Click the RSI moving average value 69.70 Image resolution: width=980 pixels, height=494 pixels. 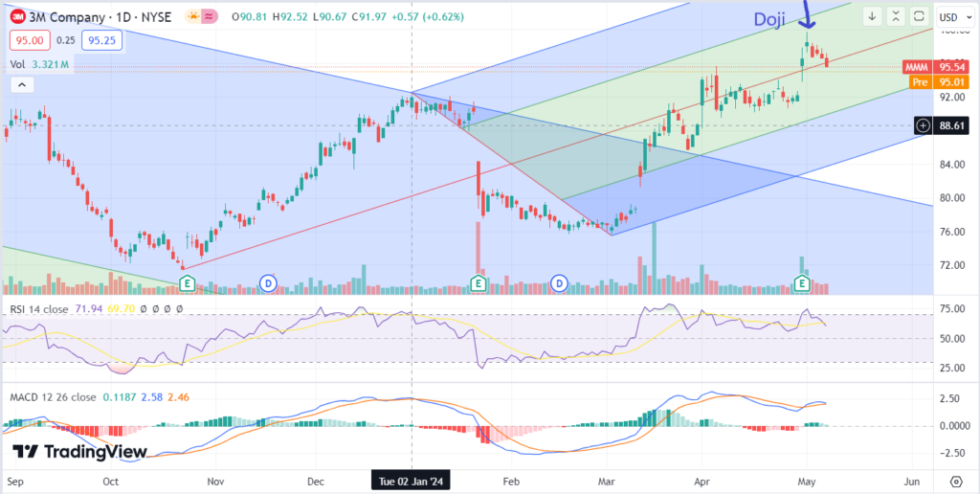(x=122, y=309)
